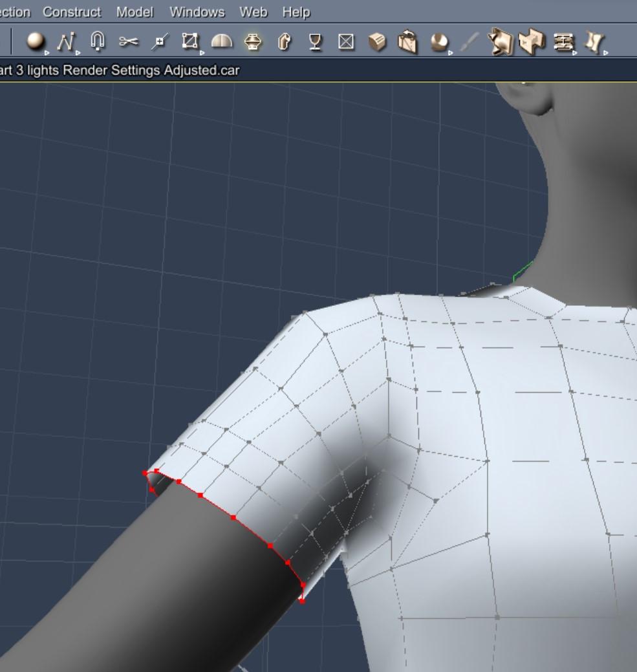Click the notched-block icon beside the twisted block
Viewport: 637px width, 672px height.
(532, 41)
